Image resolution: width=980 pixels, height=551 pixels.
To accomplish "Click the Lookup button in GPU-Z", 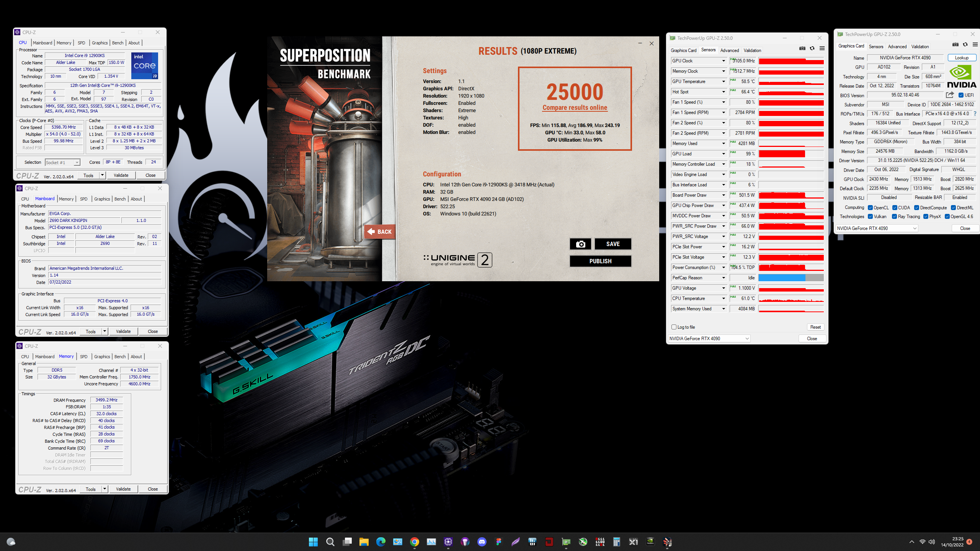I will [962, 58].
